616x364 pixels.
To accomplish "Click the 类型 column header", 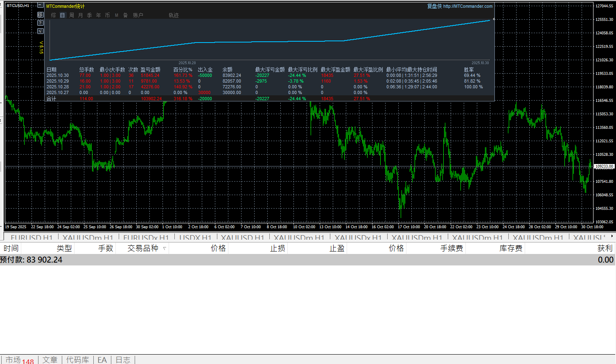I will click(64, 248).
